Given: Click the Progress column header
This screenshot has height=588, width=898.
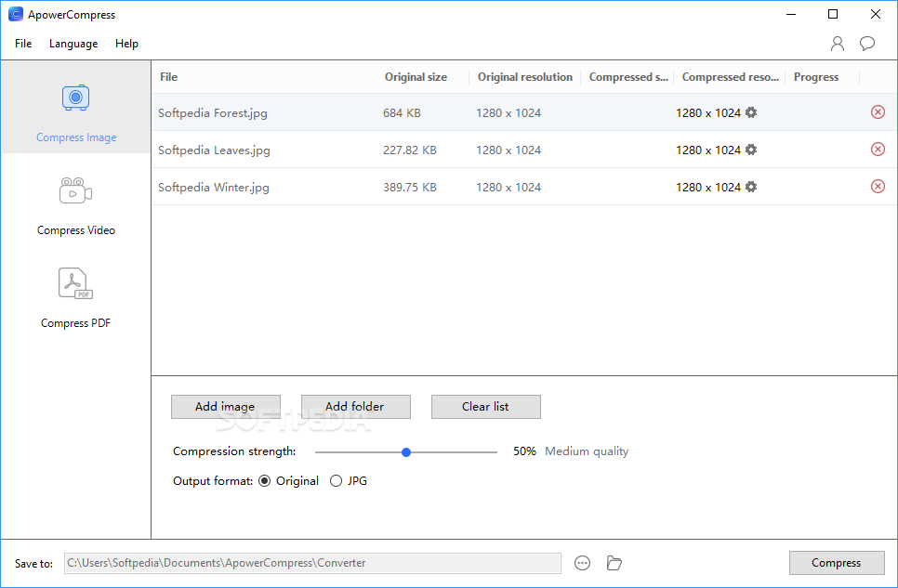Looking at the screenshot, I should [x=815, y=77].
